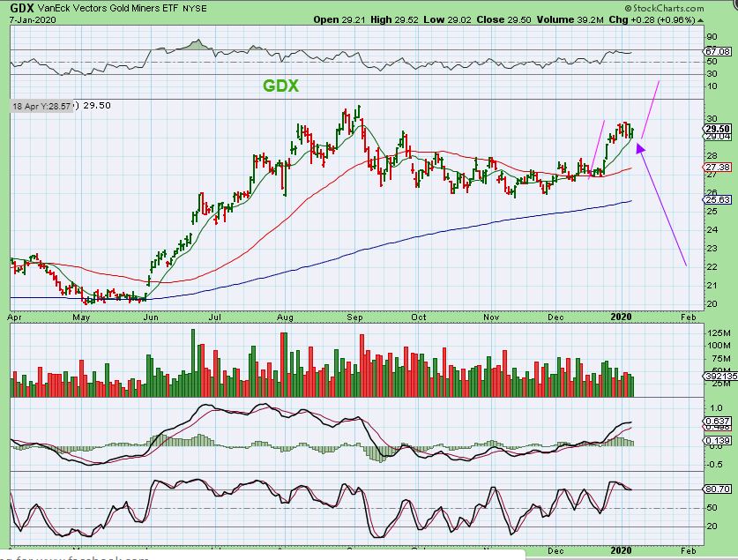Click the 90 level on RSI axis
The image size is (738, 560).
712,37
